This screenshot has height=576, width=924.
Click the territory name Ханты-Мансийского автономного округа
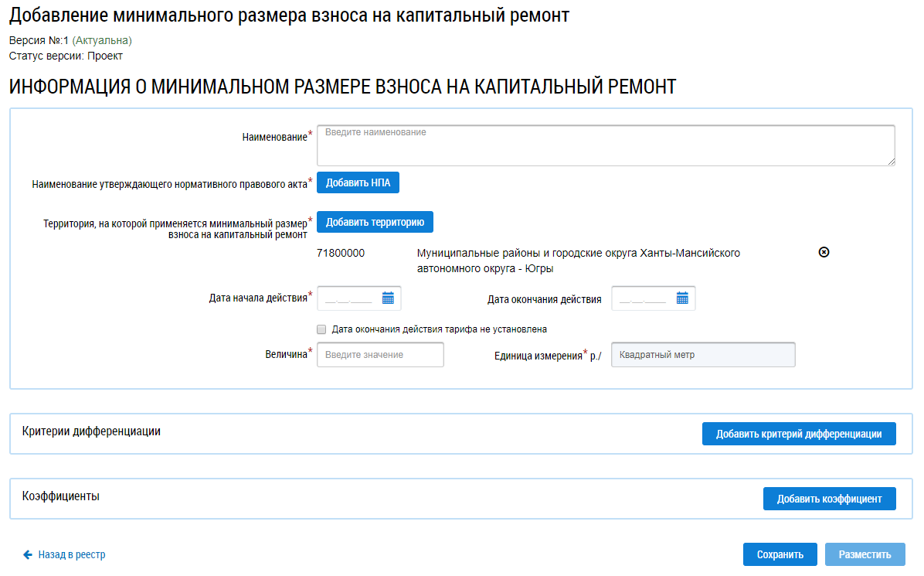[578, 261]
